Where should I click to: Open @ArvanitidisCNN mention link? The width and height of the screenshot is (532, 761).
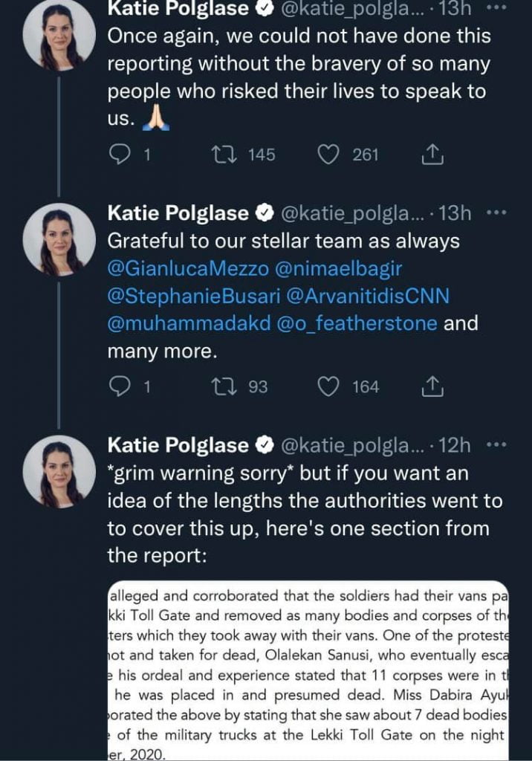pyautogui.click(x=368, y=297)
